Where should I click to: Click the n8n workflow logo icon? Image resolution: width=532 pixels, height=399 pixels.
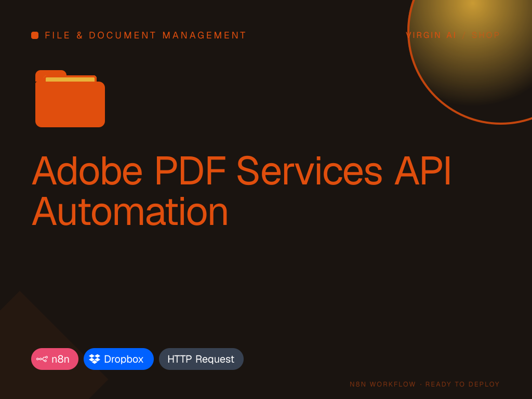42,359
